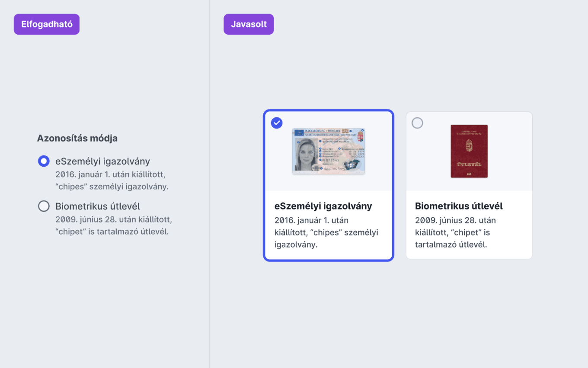Screen dimensions: 588x368
Task: Click the ID card tile description text
Action: point(326,232)
